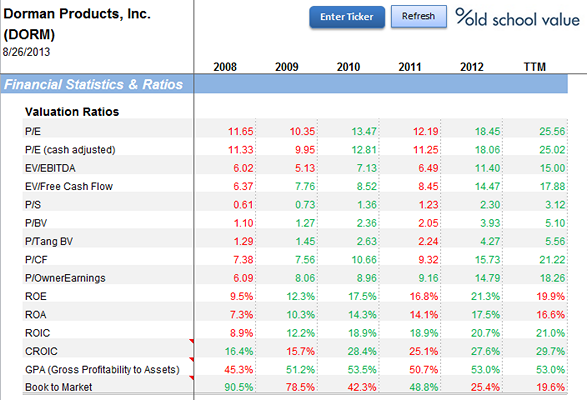587x400 pixels.
Task: Select the 2008 ROE value 9.5%
Action: [x=241, y=296]
